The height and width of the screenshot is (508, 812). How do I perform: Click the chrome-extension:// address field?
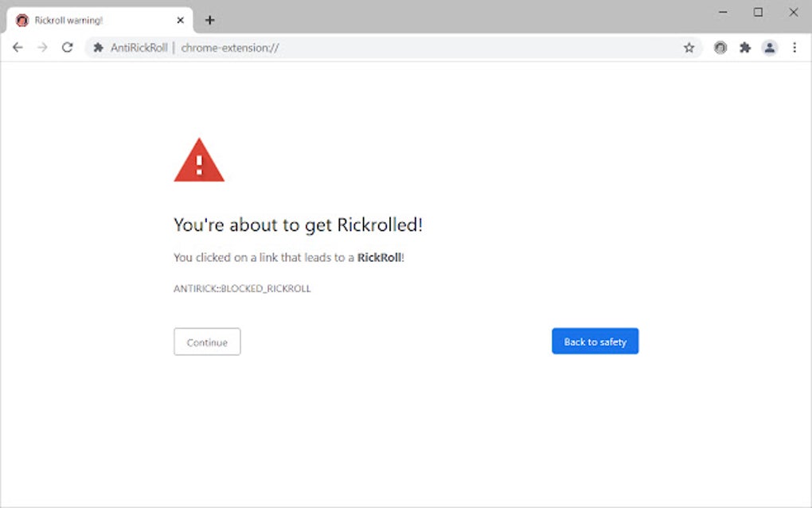pyautogui.click(x=393, y=48)
